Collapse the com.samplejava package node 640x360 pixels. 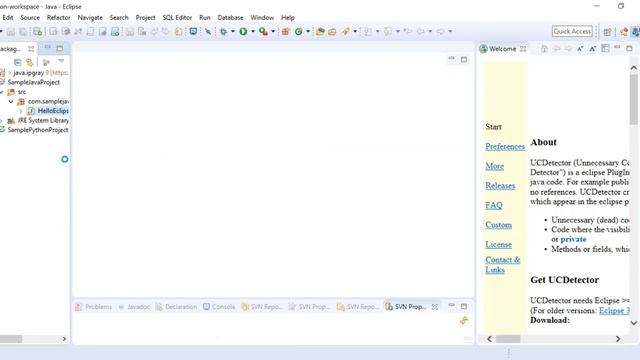coord(11,101)
